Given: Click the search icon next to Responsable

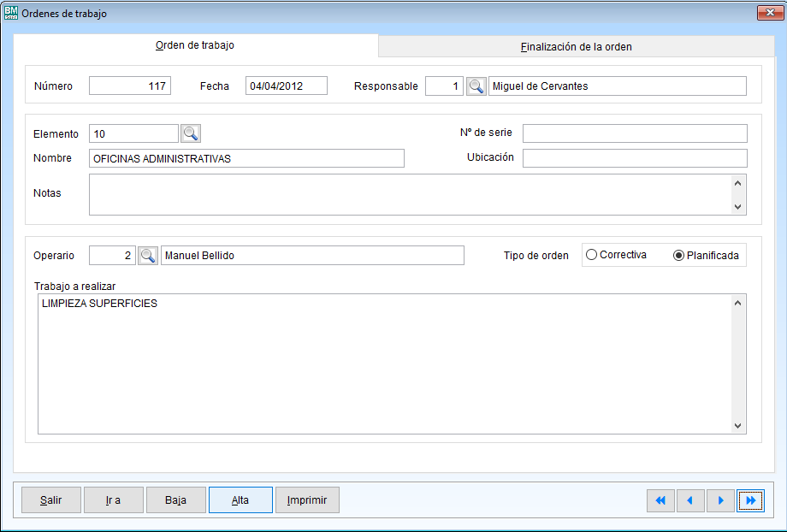Looking at the screenshot, I should pyautogui.click(x=476, y=86).
